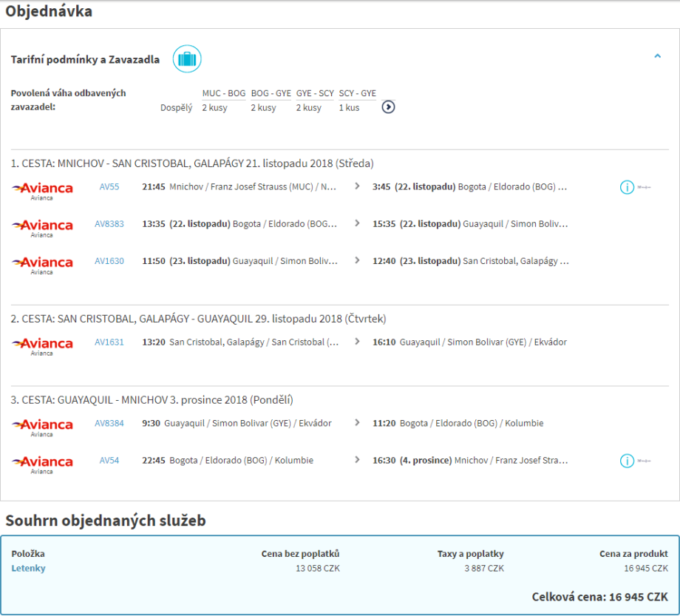Open the AV55 flight number link
This screenshot has height=616, width=680.
click(109, 187)
